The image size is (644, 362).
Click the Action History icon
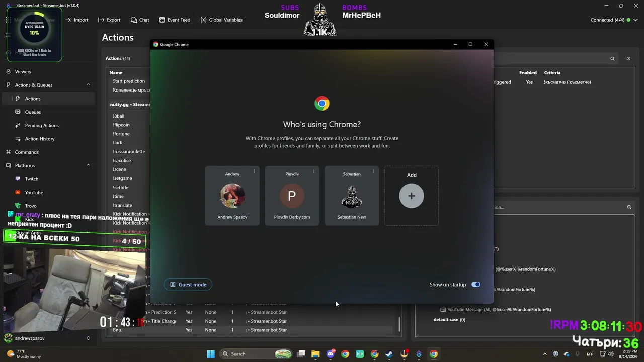(x=18, y=139)
